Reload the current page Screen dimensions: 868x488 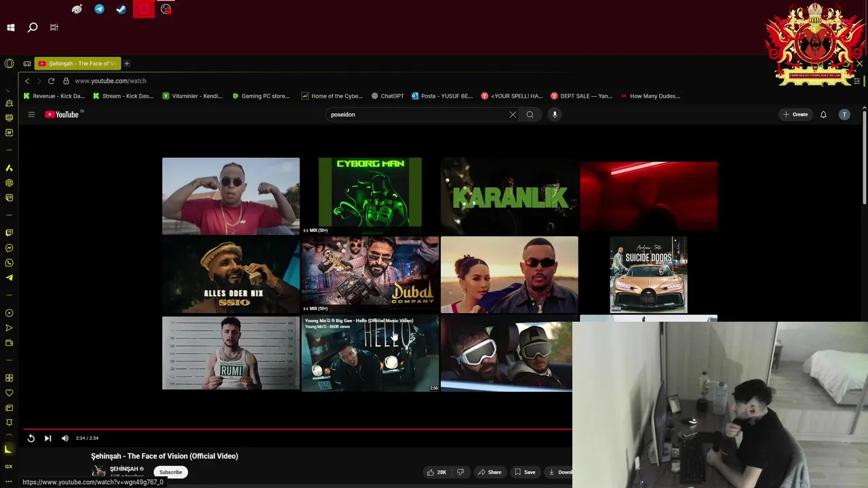click(51, 81)
